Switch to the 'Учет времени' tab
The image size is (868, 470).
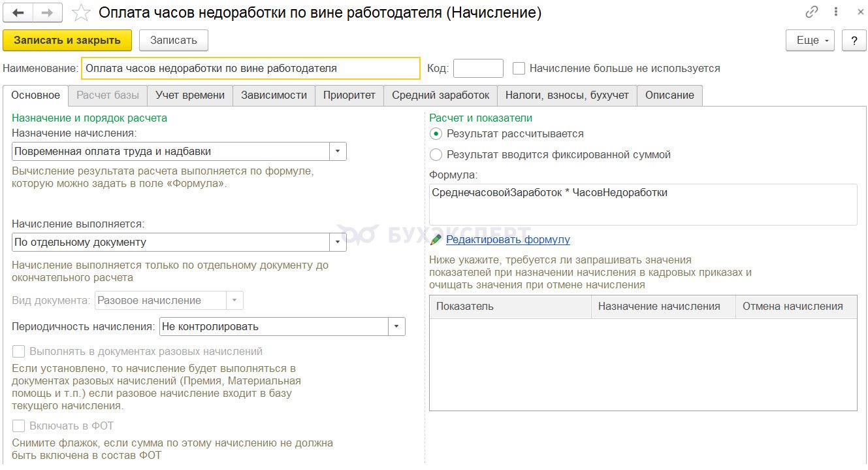190,95
